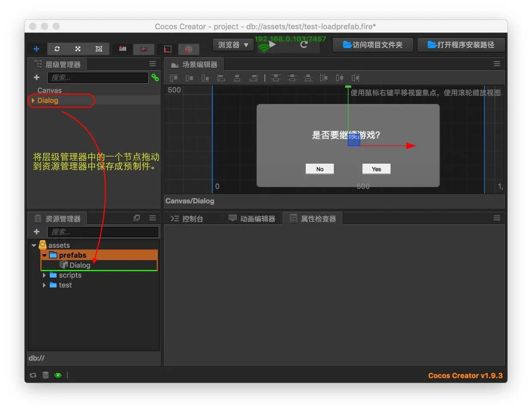Reload the preview with refresh icon
Image resolution: width=532 pixels, height=412 pixels.
(304, 45)
